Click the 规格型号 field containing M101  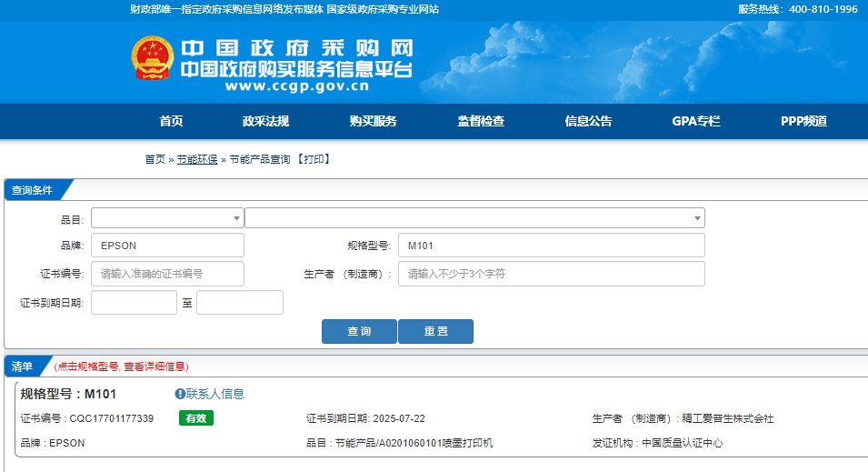click(551, 246)
